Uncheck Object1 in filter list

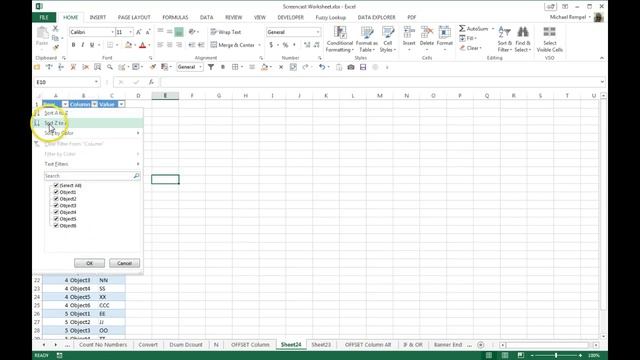56,192
